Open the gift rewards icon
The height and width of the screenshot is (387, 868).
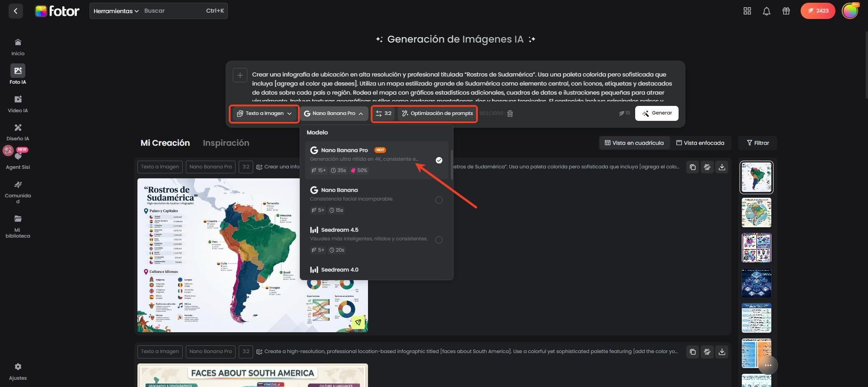pos(786,11)
